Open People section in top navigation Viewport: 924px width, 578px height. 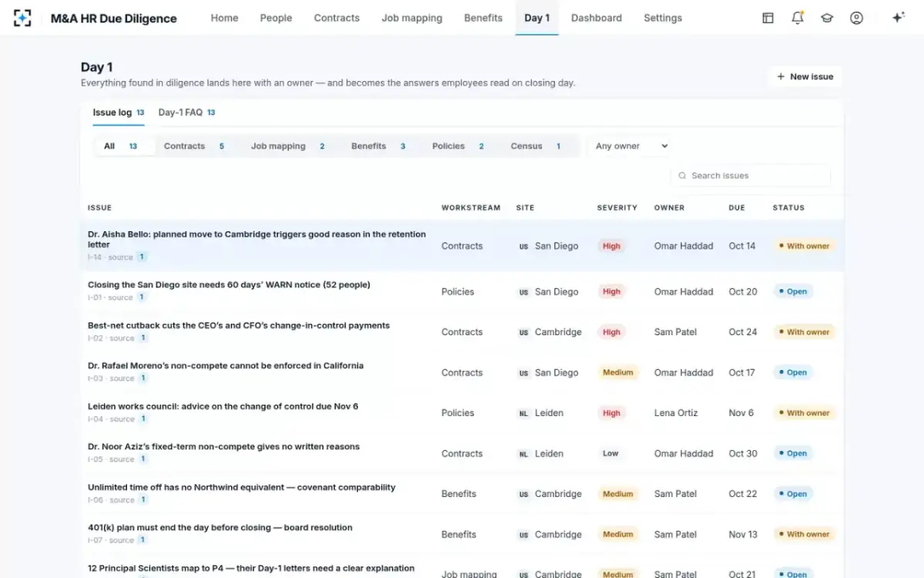coord(276,18)
